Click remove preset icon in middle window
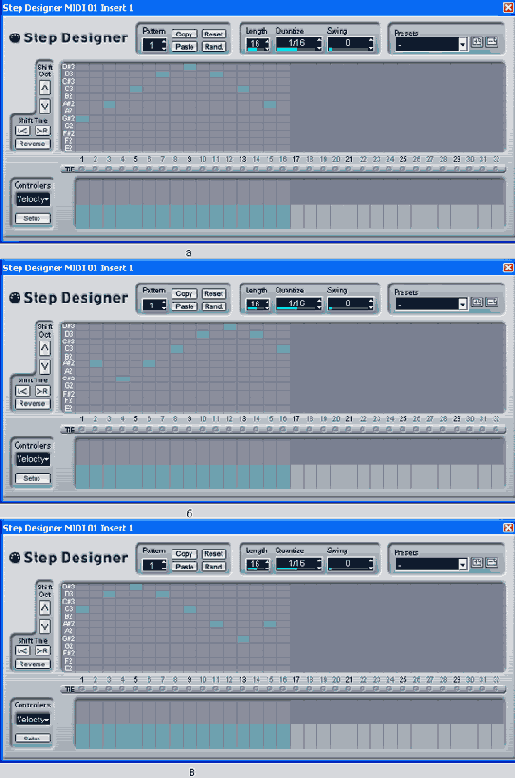The image size is (515, 778). (x=492, y=302)
